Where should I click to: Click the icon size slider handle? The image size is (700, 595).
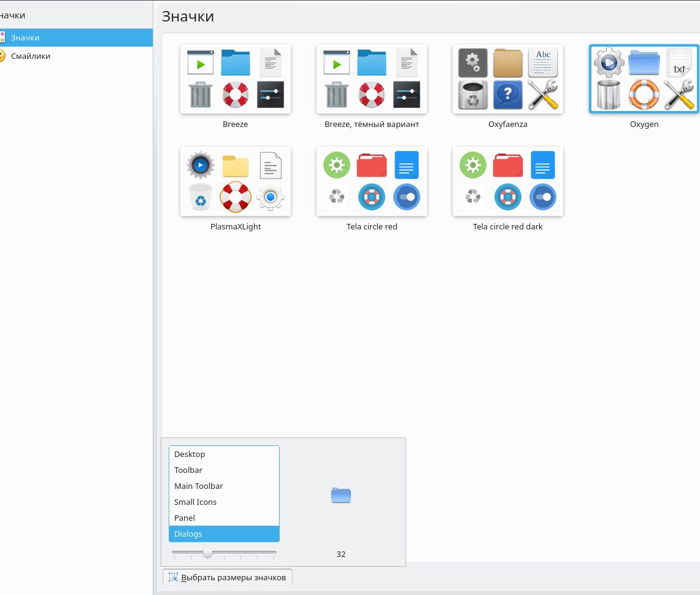[207, 553]
